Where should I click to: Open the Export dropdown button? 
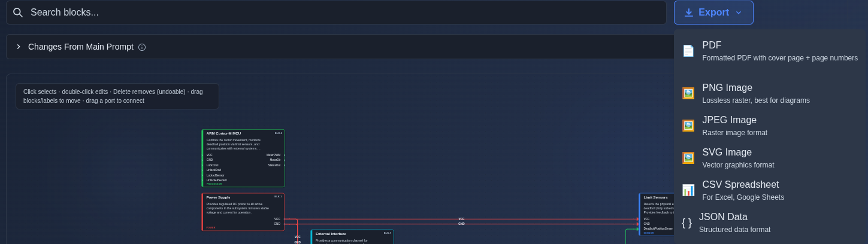click(713, 13)
